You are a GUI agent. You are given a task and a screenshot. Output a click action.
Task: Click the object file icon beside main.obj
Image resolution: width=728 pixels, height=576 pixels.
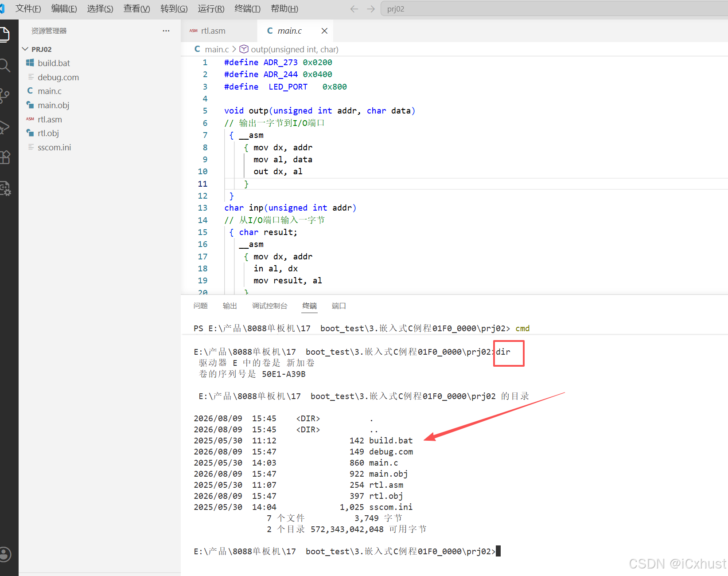pos(30,105)
